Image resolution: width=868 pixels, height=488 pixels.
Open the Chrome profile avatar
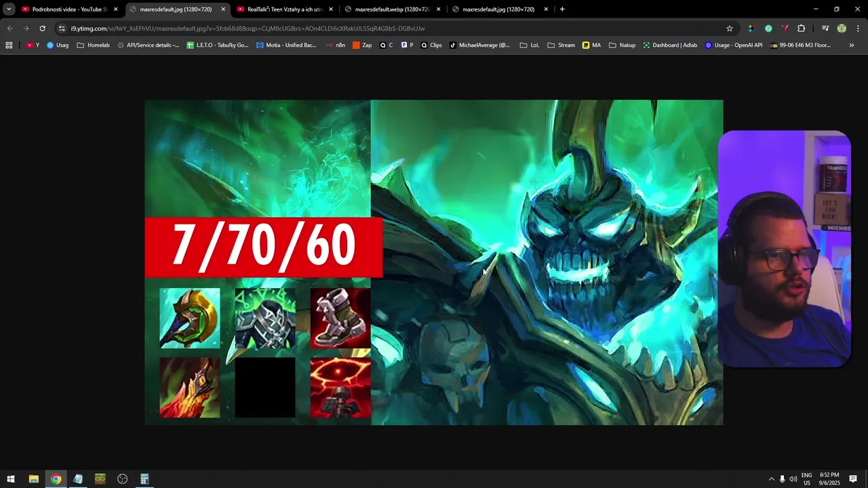pos(842,28)
